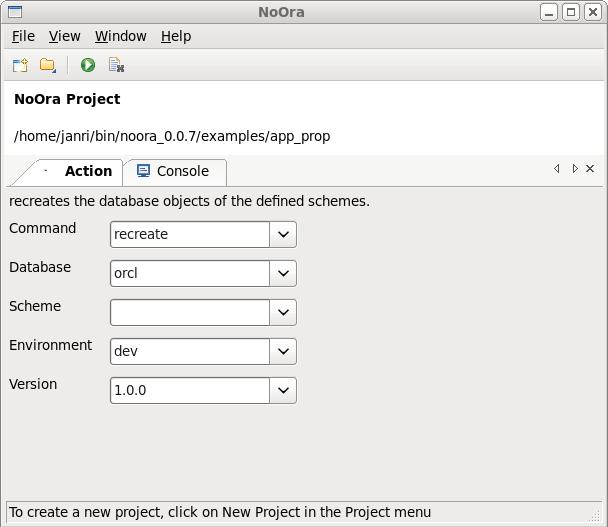Click the New Project toolbar icon
This screenshot has width=608, height=527.
pos(20,65)
